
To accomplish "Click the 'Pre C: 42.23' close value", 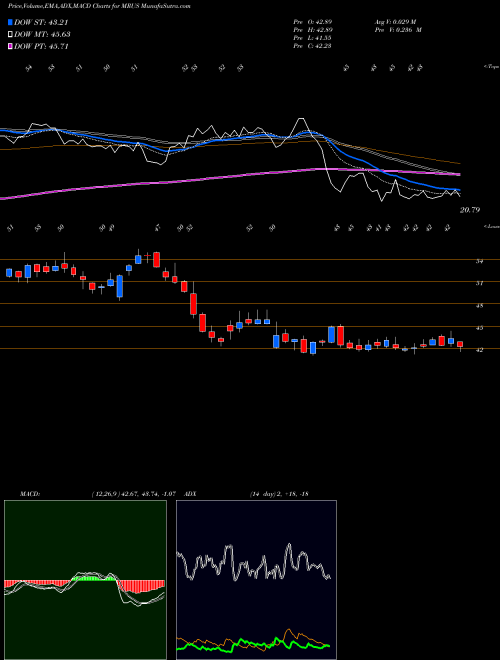I will pyautogui.click(x=313, y=46).
